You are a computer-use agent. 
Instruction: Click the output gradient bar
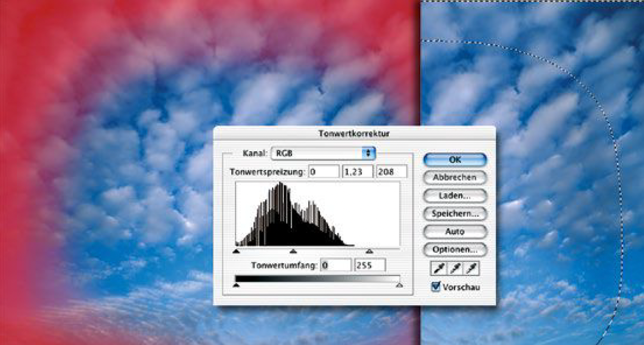(x=317, y=278)
